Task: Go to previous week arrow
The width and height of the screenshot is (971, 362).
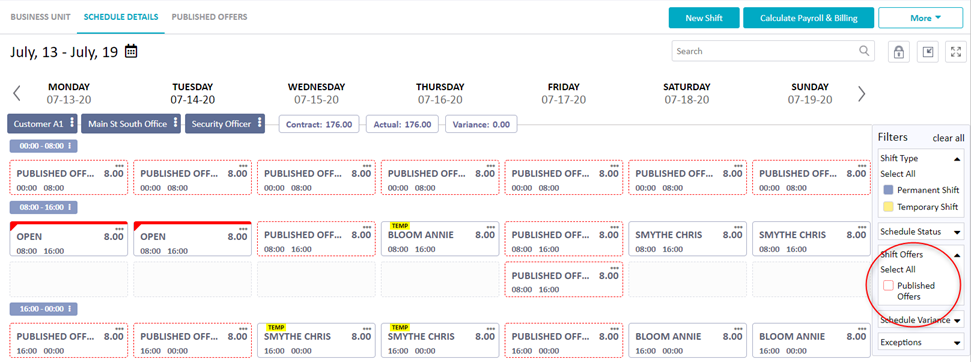Action: [17, 93]
